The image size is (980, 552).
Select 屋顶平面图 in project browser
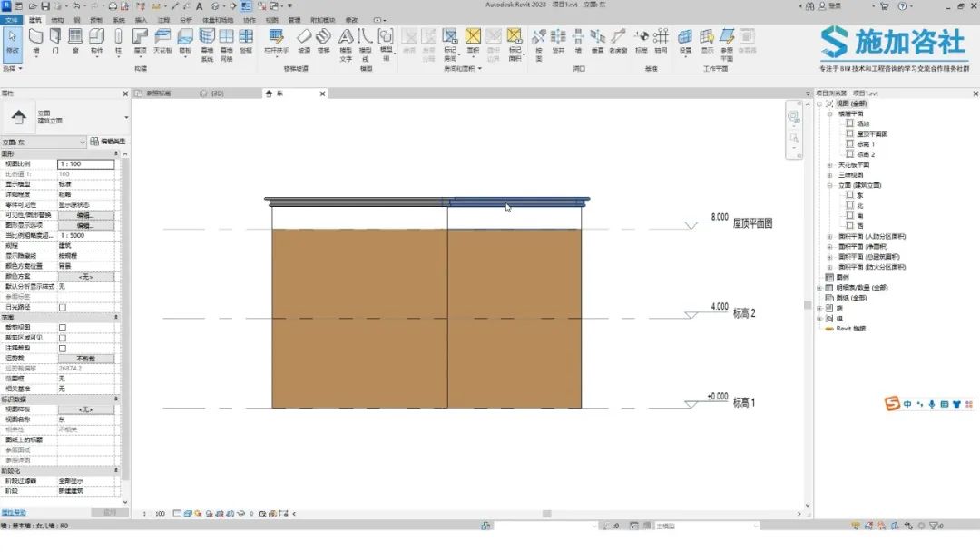click(x=872, y=133)
